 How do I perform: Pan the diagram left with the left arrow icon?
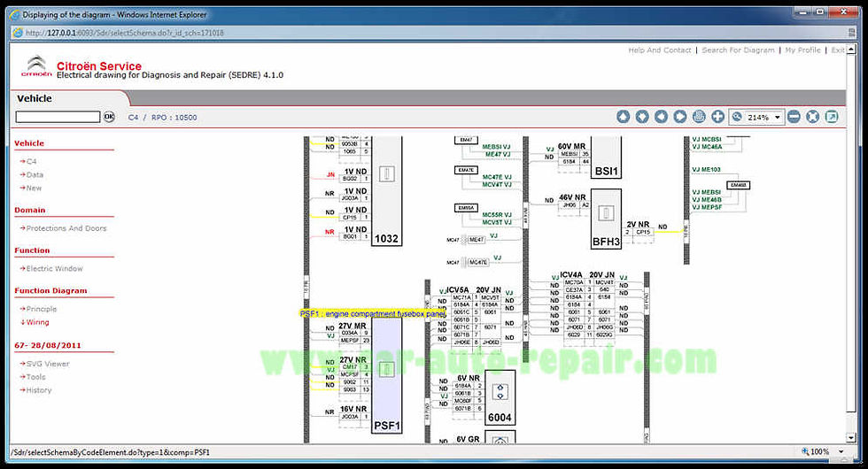click(x=661, y=117)
